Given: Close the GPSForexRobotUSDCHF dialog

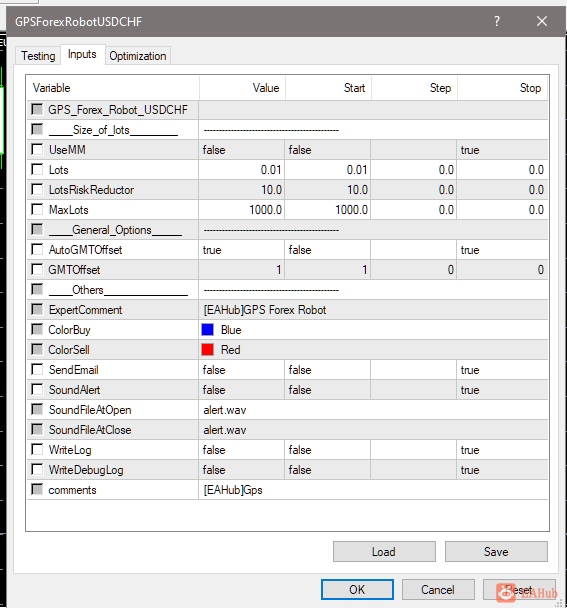Looking at the screenshot, I should tap(542, 21).
